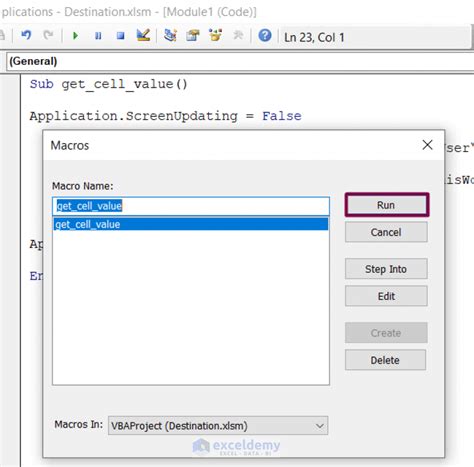Click the Step Into button
Viewport: 474px width, 467px height.
click(386, 269)
